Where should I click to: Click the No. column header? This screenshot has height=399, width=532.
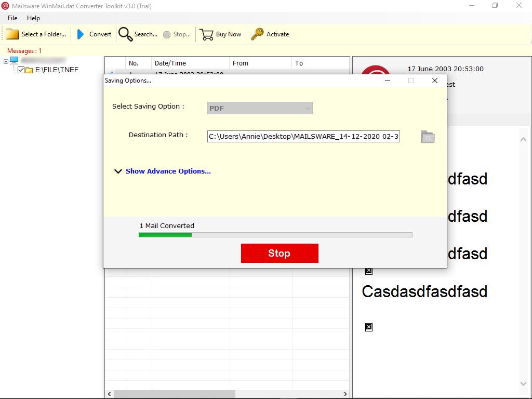(138, 63)
